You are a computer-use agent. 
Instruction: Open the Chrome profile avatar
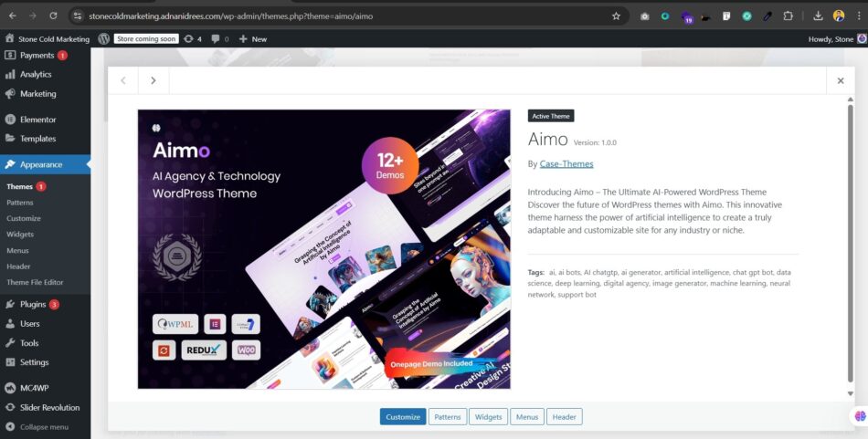pyautogui.click(x=839, y=16)
